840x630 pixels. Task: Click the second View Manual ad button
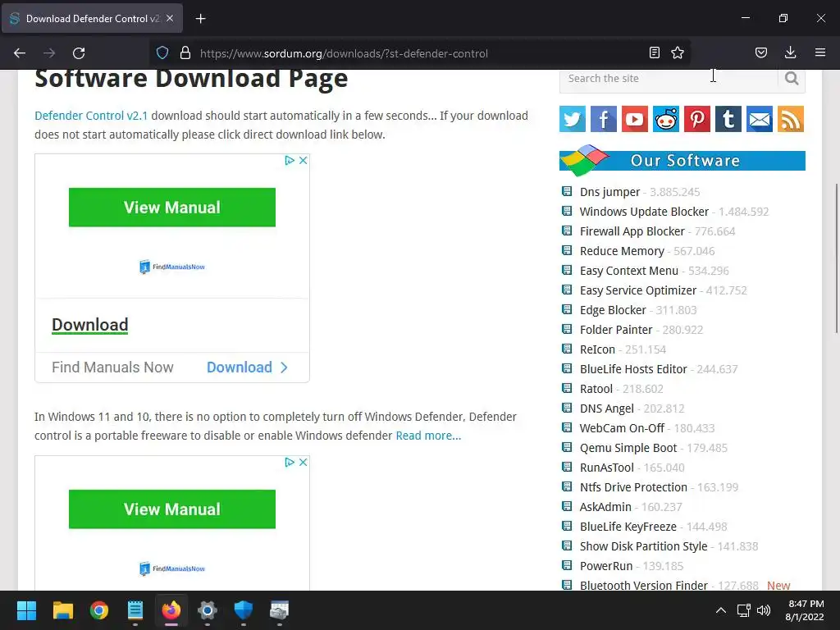pyautogui.click(x=172, y=509)
